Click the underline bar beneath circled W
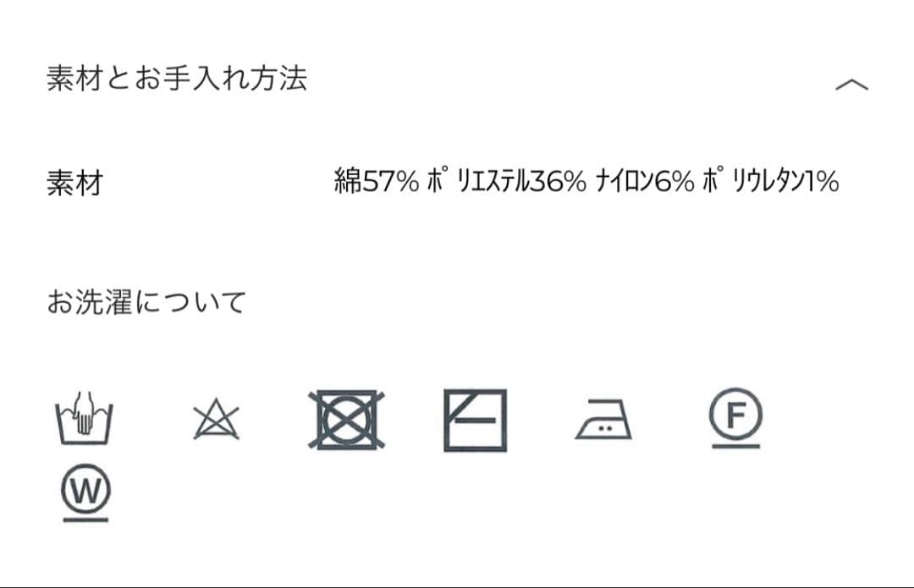Screen dimensions: 914x588 pyautogui.click(x=85, y=519)
